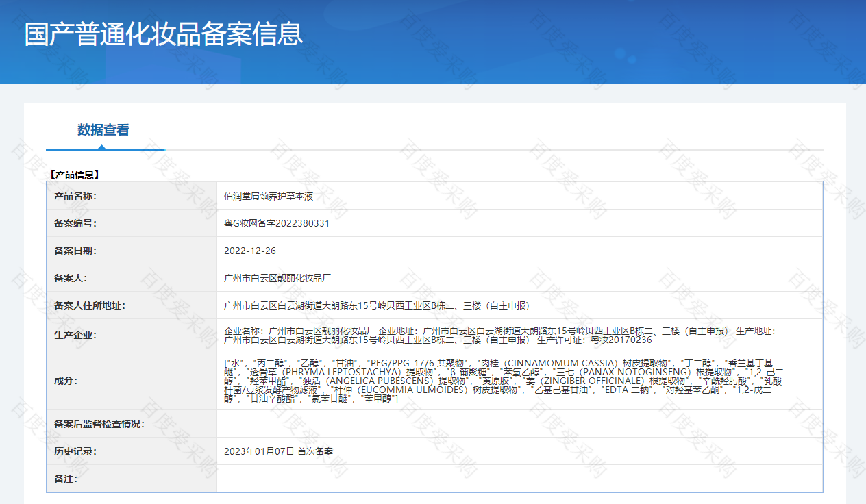This screenshot has height=504, width=866.
Task: Click the 备注 row label
Action: 66,479
